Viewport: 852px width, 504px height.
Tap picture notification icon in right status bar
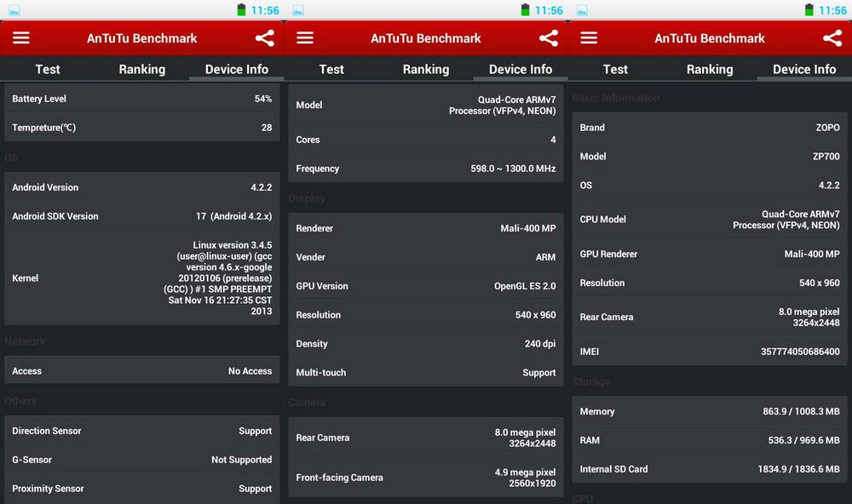pyautogui.click(x=582, y=9)
